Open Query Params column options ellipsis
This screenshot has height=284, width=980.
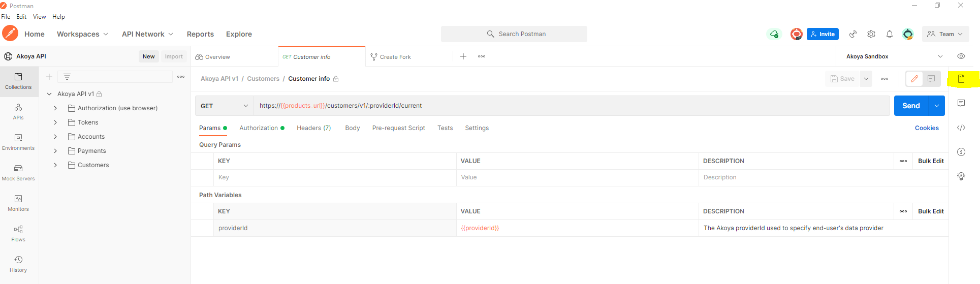903,161
